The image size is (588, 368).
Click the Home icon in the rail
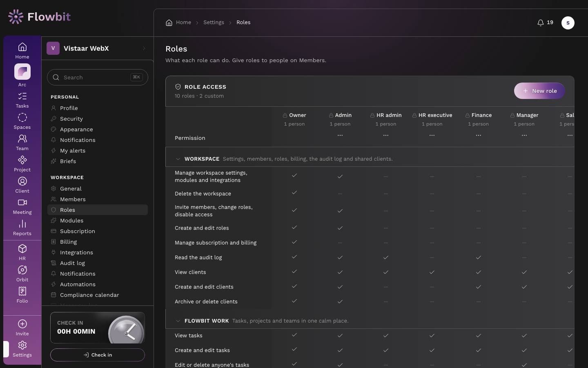click(x=22, y=47)
